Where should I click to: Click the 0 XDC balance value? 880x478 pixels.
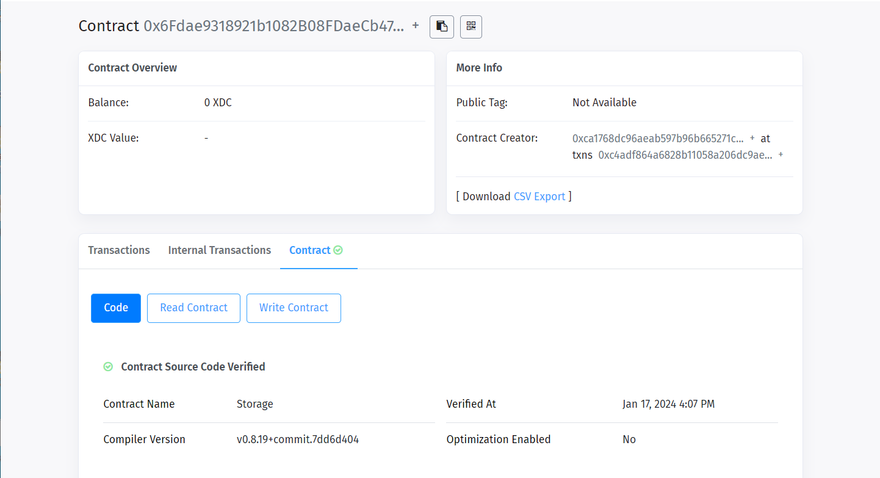[218, 102]
